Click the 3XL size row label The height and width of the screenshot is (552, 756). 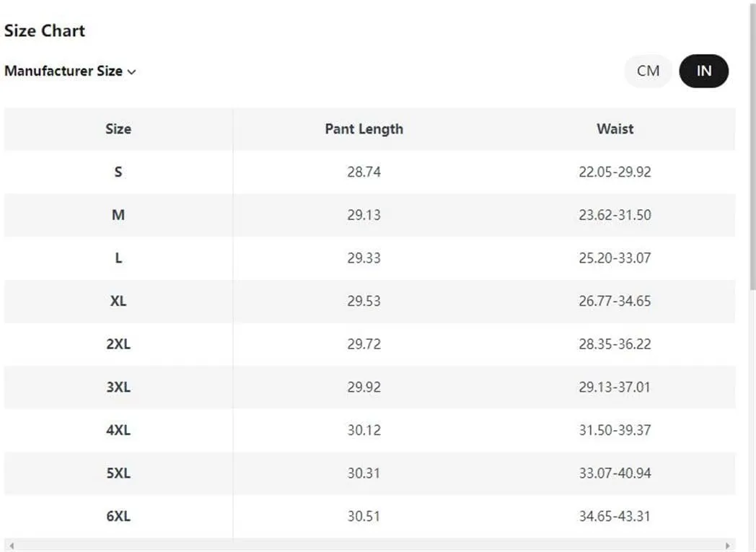(118, 387)
